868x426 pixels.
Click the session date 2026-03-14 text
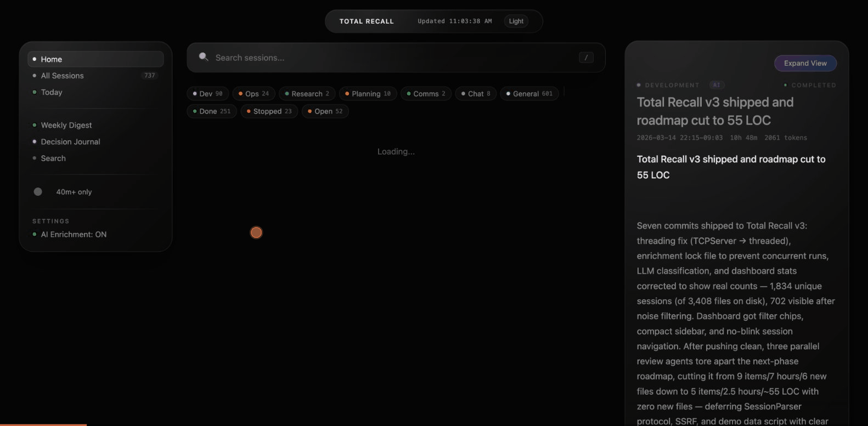pyautogui.click(x=679, y=138)
